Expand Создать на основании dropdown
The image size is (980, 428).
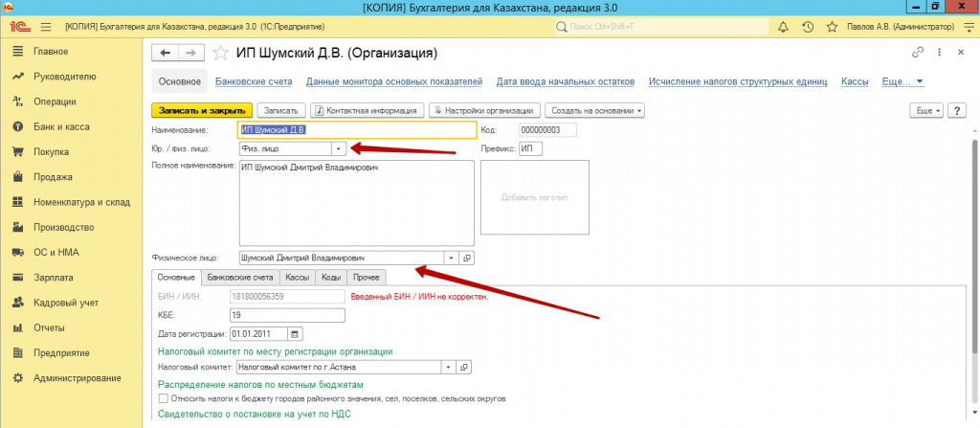tap(594, 110)
